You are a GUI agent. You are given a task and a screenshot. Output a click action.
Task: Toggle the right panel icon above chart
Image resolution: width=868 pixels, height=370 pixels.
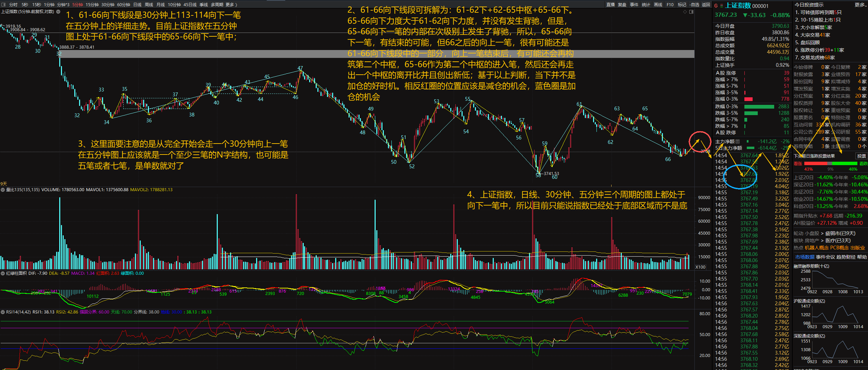691,12
